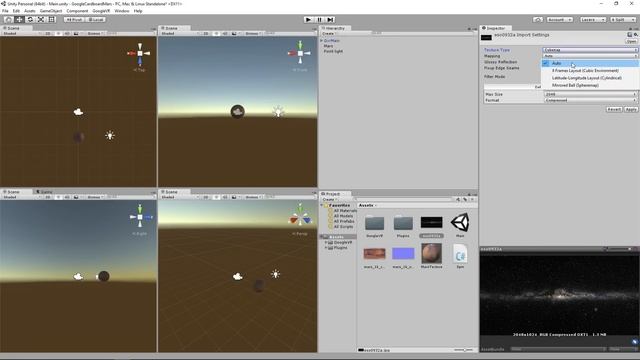Expand the GvrMain hierarchy item

tap(322, 41)
